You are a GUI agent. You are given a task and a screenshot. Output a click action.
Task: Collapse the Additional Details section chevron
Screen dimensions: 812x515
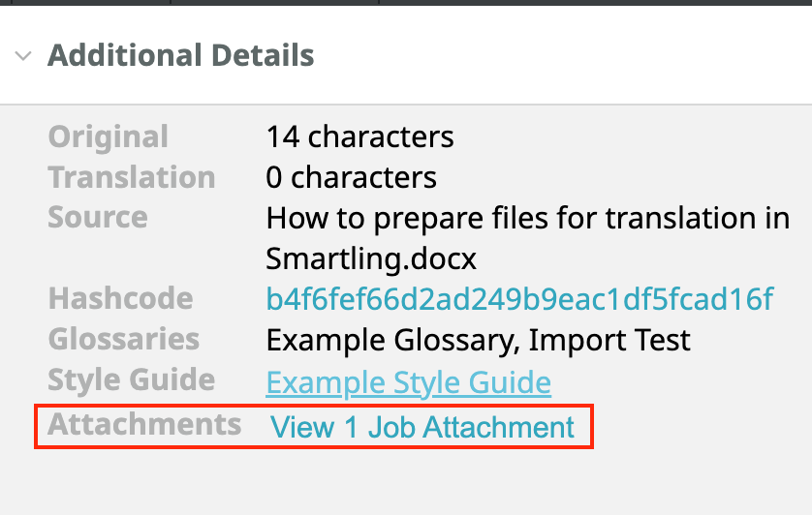[x=23, y=56]
